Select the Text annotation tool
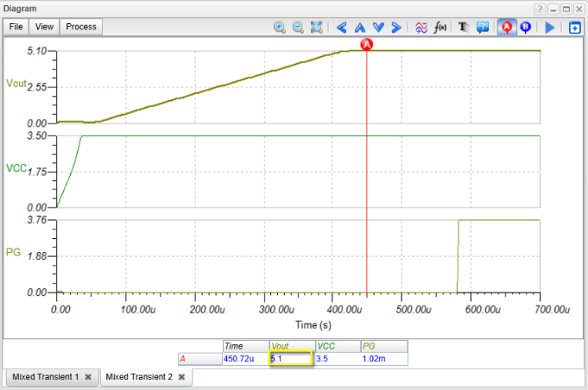The image size is (588, 390). click(x=464, y=28)
